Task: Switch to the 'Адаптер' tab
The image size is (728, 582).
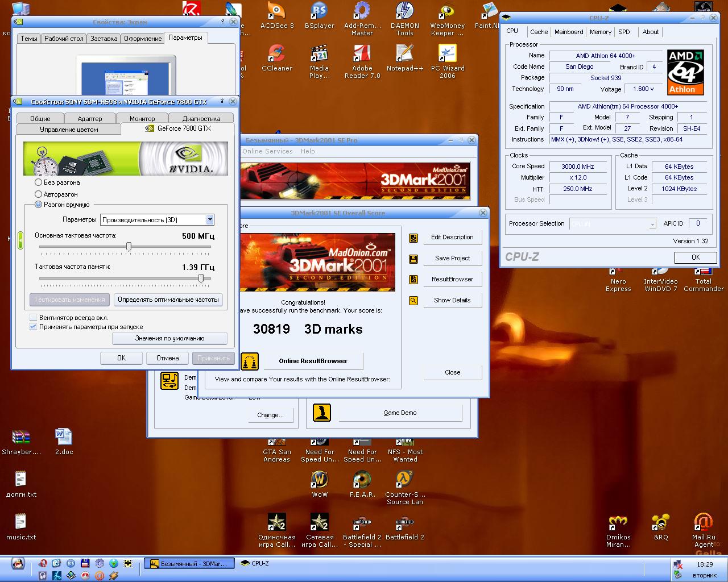Action: pos(90,118)
